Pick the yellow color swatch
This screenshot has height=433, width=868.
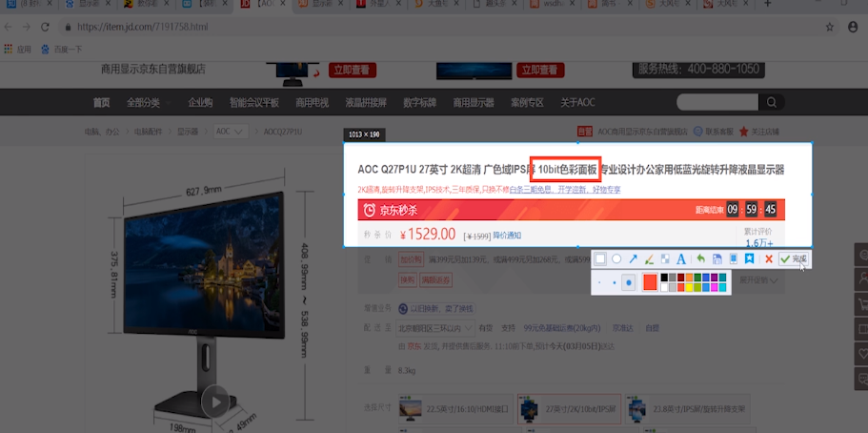[x=689, y=287]
